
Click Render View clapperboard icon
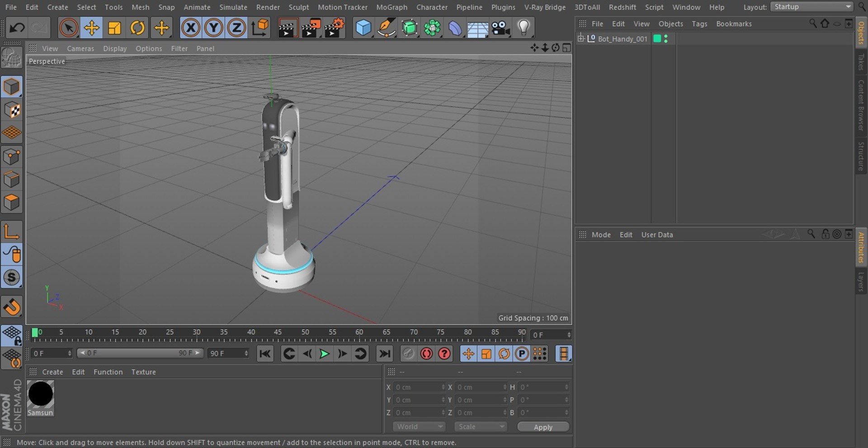click(x=288, y=28)
